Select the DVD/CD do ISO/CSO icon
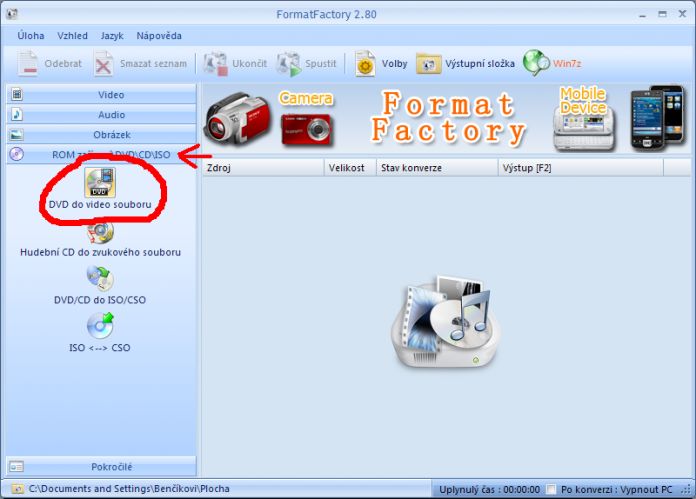Screen dimensions: 696x499 [100, 278]
